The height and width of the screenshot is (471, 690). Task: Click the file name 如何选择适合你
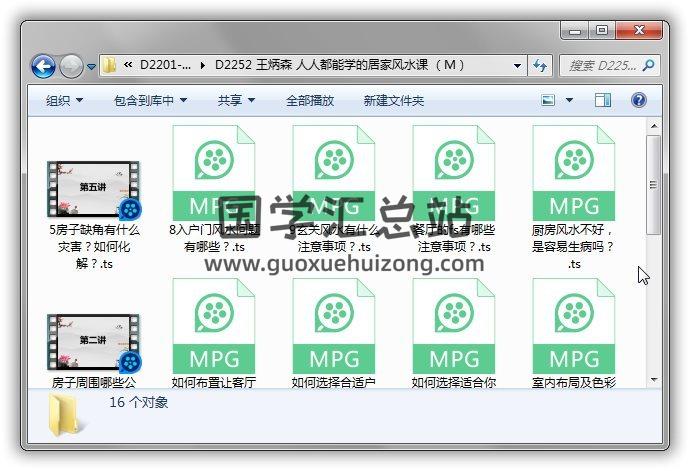point(454,382)
